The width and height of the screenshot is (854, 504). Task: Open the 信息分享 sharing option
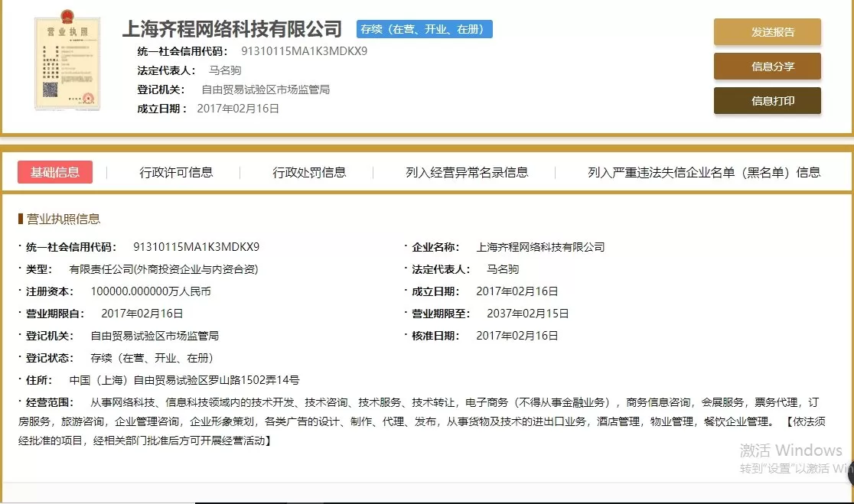click(x=767, y=67)
